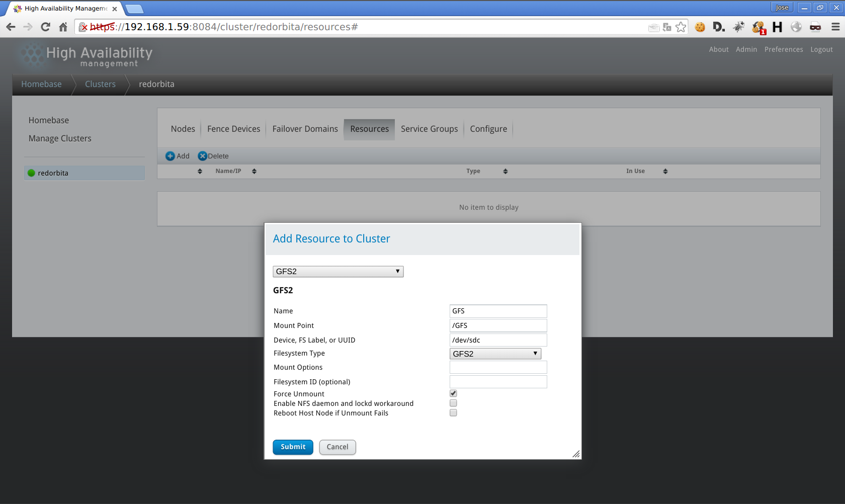The height and width of the screenshot is (504, 845).
Task: Click the green redorbita cluster status icon
Action: point(31,173)
